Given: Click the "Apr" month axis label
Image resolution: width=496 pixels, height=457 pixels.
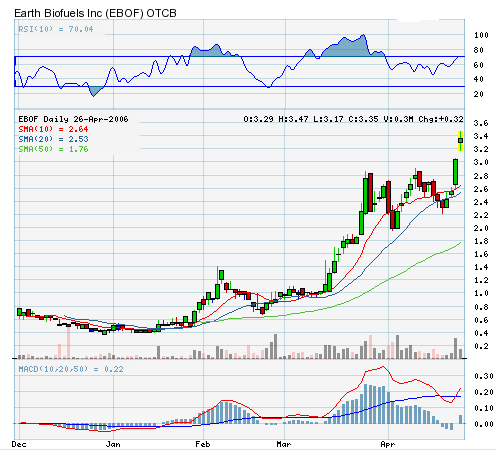Looking at the screenshot, I should (388, 444).
